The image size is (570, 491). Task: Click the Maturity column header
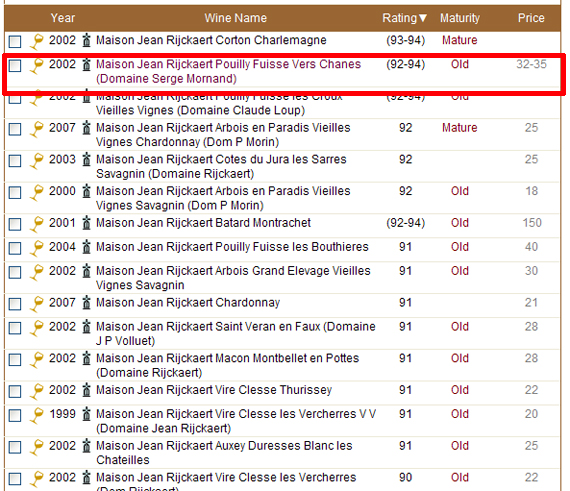[460, 18]
